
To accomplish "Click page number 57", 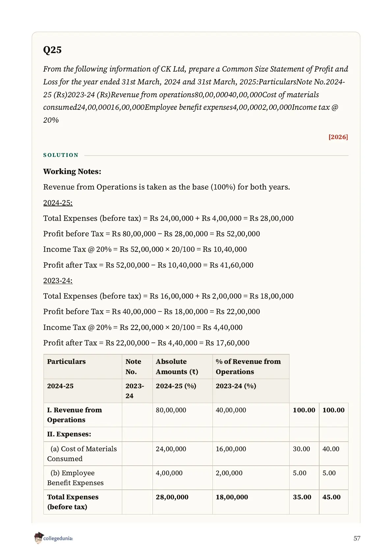I will coord(357,538).
